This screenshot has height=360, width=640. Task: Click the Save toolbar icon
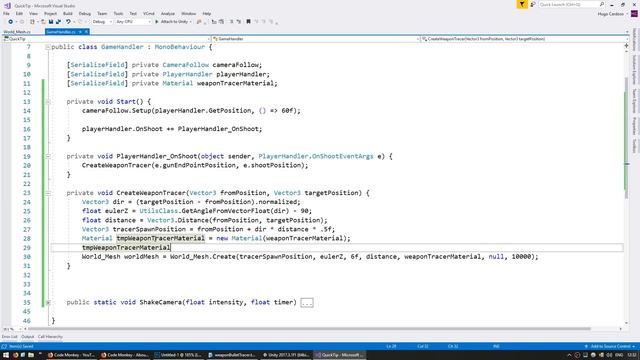click(x=51, y=22)
